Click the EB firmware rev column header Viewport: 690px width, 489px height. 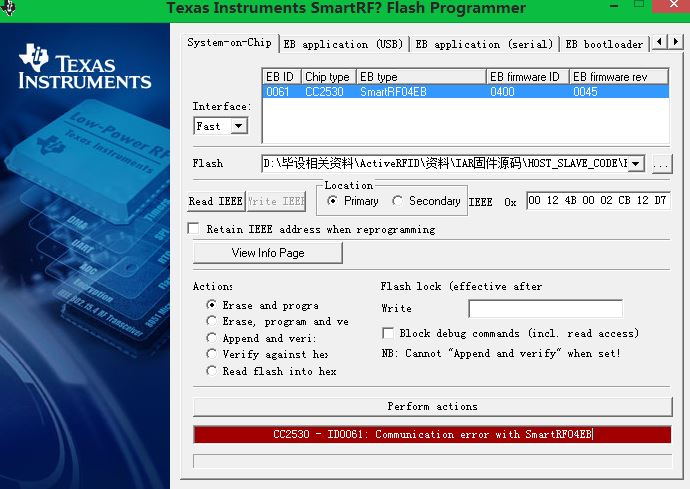[x=619, y=77]
